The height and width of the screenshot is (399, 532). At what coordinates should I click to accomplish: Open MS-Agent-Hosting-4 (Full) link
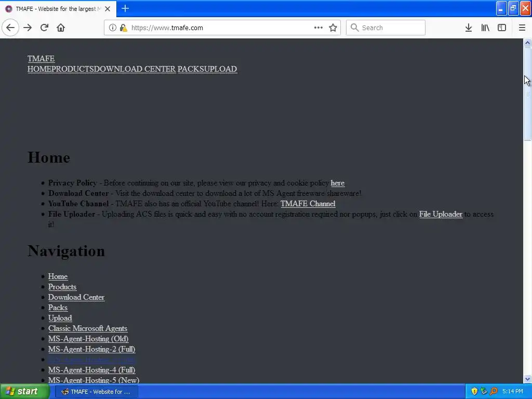pyautogui.click(x=91, y=370)
